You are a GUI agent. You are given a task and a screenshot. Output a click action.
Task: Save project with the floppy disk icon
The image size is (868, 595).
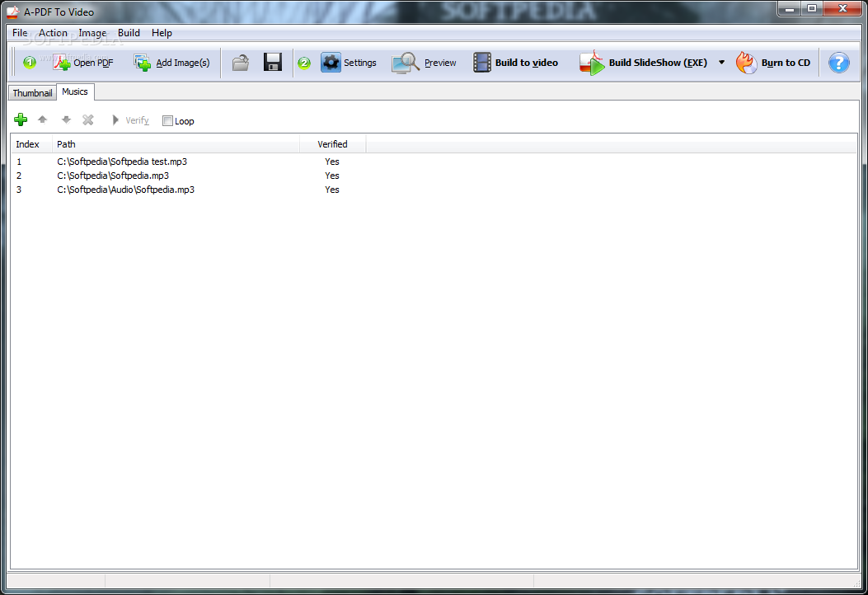pos(272,63)
